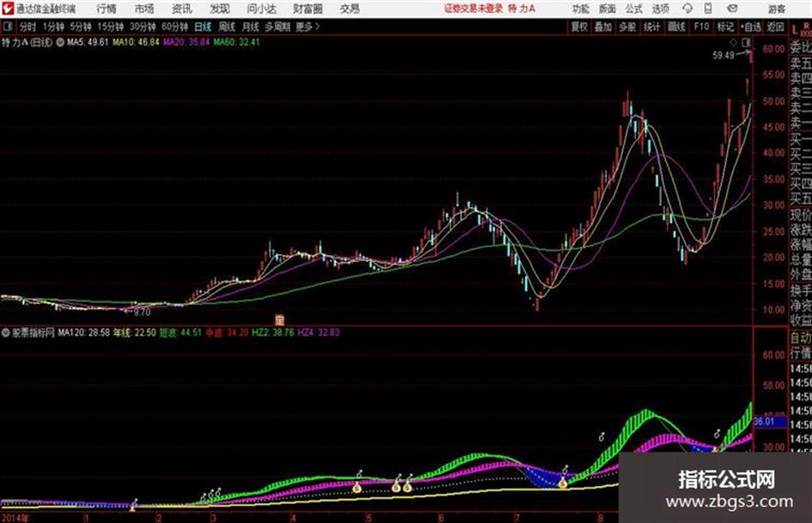Click the mobile phone icon
Viewport: 812px width, 523px height.
tap(708, 9)
